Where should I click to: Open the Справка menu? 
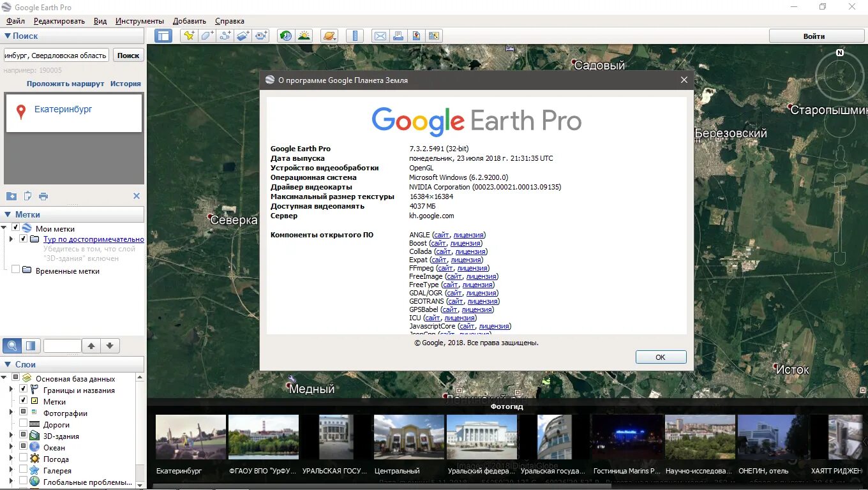[230, 21]
